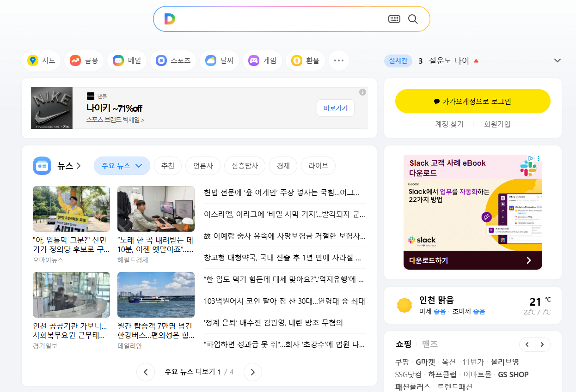576x392 pixels.
Task: Click the Daum logo in search bar
Action: point(170,19)
